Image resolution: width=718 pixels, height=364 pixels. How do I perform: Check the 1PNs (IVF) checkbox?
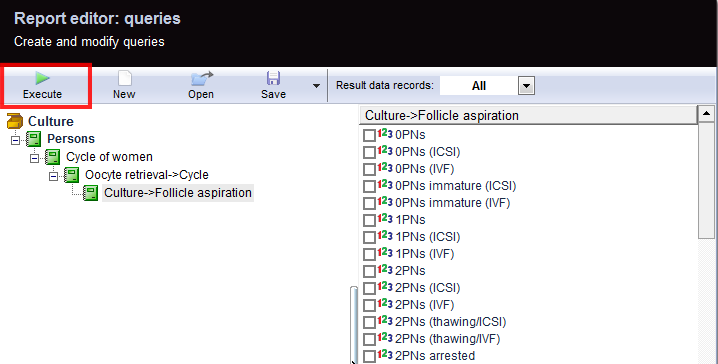[x=369, y=254]
